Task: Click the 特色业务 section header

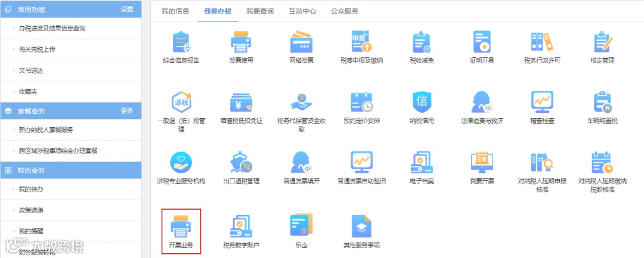Action: [70, 170]
